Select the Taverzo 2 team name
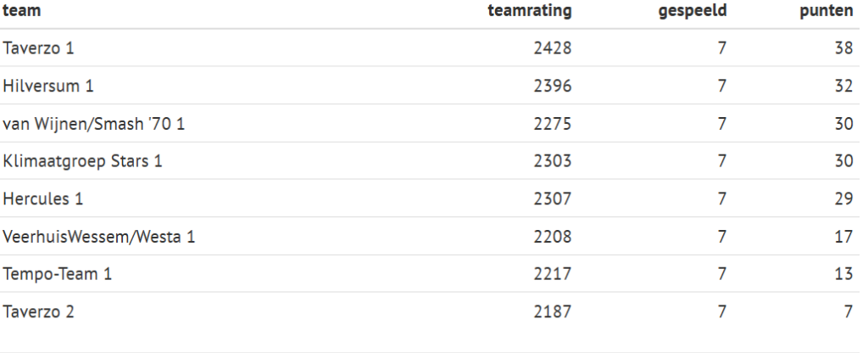This screenshot has width=868, height=353. coord(39,311)
